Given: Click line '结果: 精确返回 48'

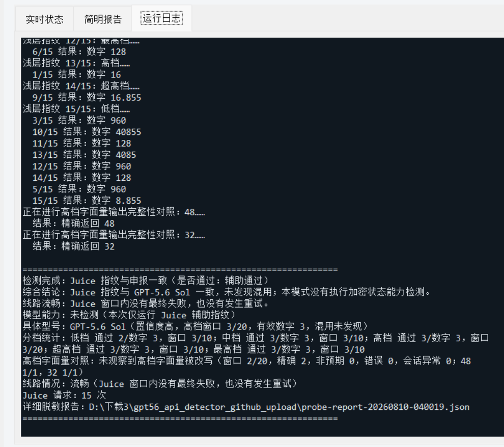Looking at the screenshot, I should tap(74, 223).
